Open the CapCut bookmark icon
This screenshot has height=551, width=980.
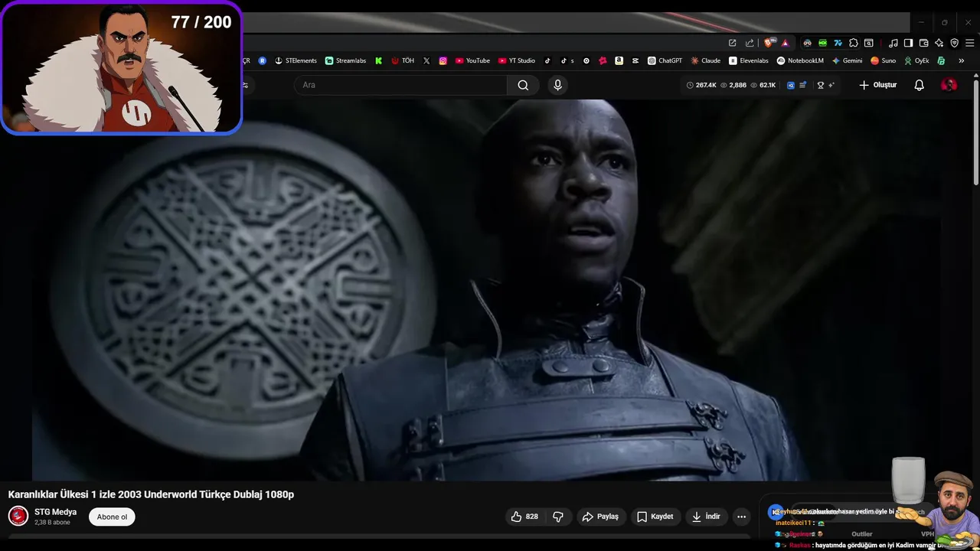tap(635, 60)
